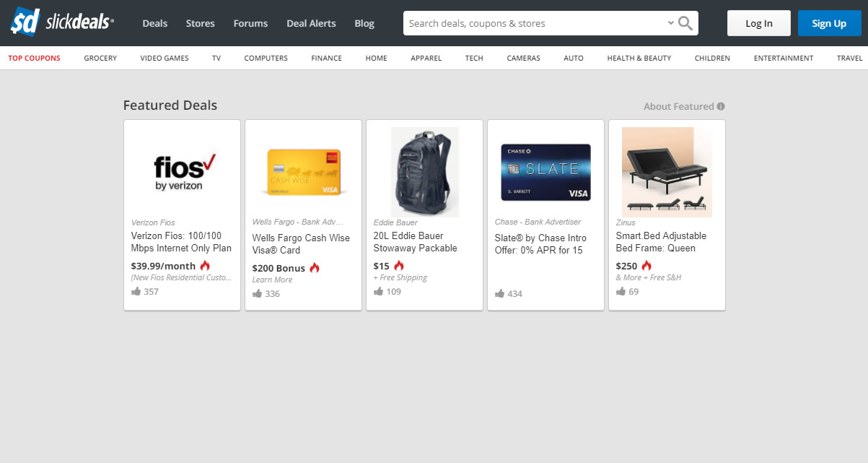Viewport: 868px width, 463px height.
Task: Click the About Featured info icon
Action: (x=721, y=106)
